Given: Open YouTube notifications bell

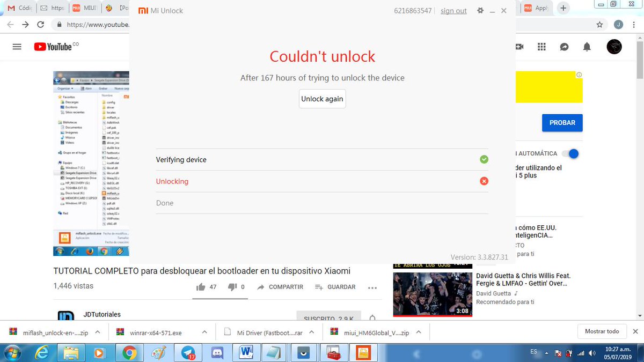Looking at the screenshot, I should pyautogui.click(x=587, y=47).
